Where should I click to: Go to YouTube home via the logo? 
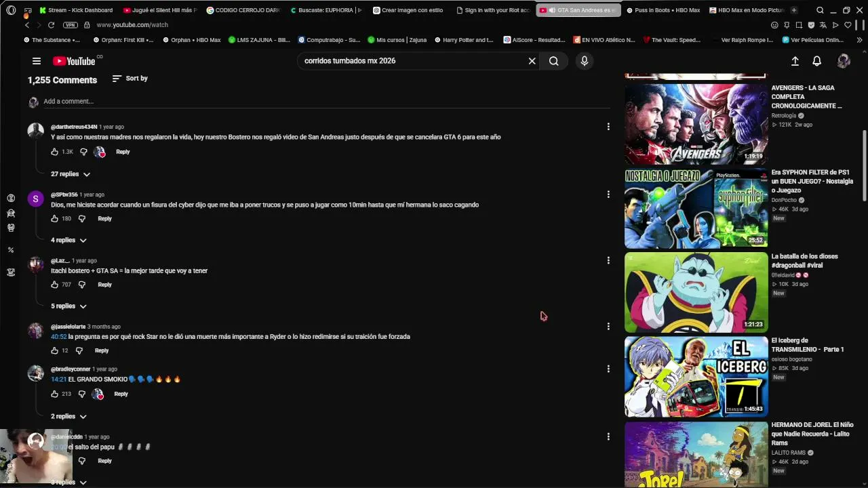pos(74,61)
